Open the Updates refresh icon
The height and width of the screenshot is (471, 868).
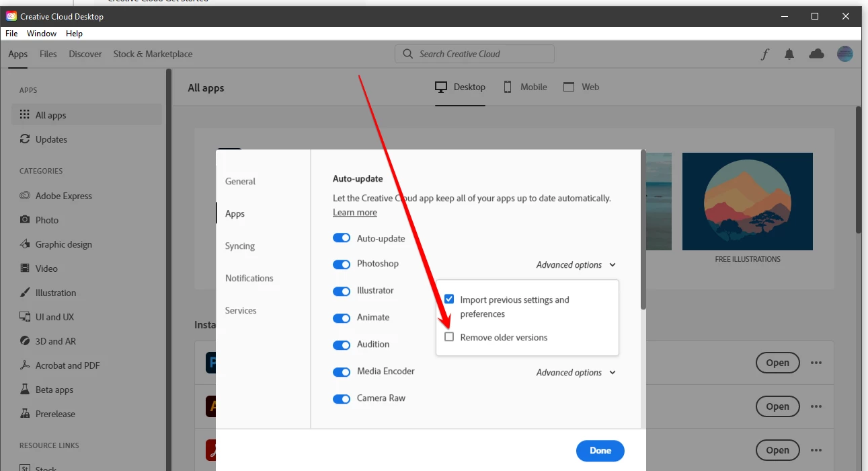point(25,139)
